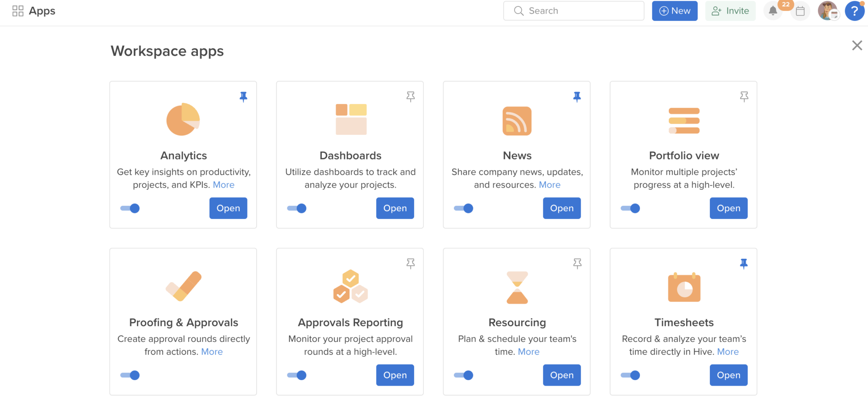Disable the Timesheets toggle
This screenshot has width=868, height=409.
click(631, 375)
